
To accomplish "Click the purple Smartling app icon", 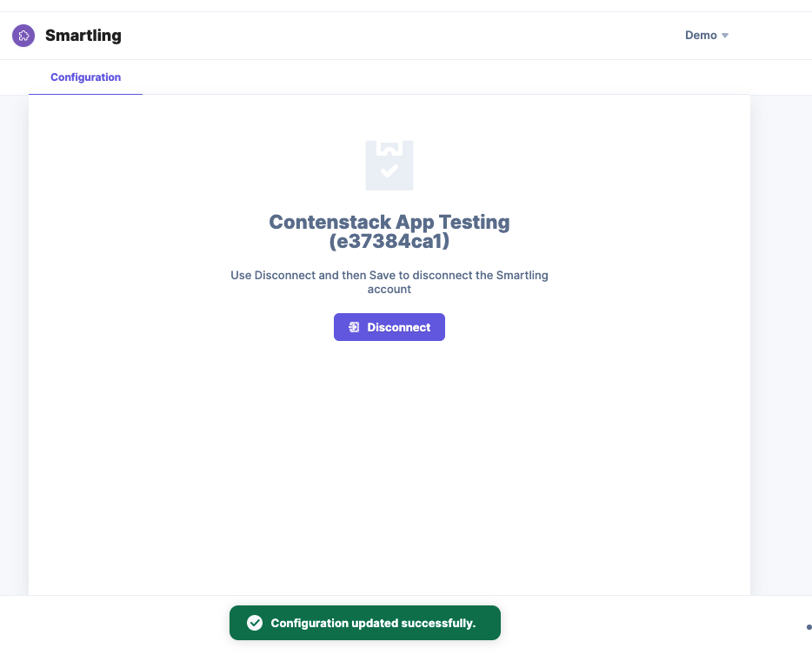I will tap(23, 35).
